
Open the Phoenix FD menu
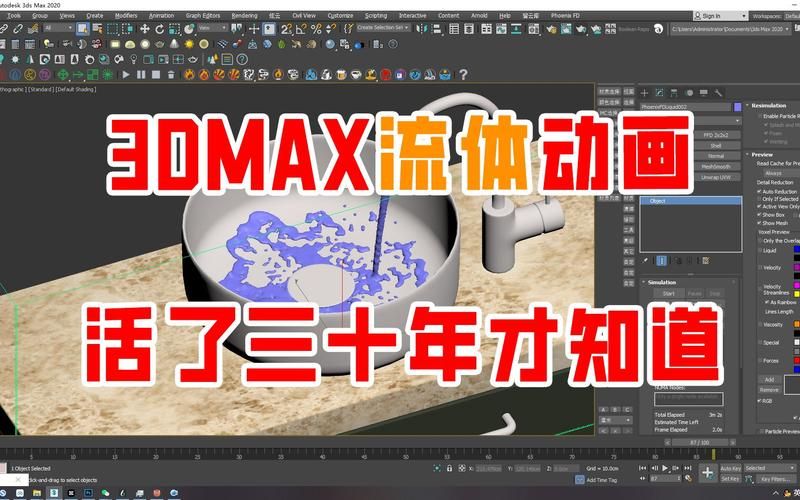click(x=565, y=16)
